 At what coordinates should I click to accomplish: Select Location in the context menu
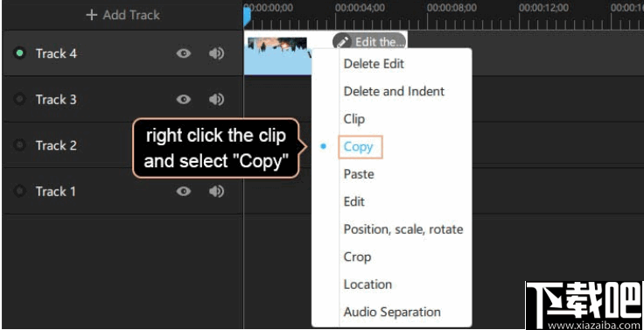[367, 284]
